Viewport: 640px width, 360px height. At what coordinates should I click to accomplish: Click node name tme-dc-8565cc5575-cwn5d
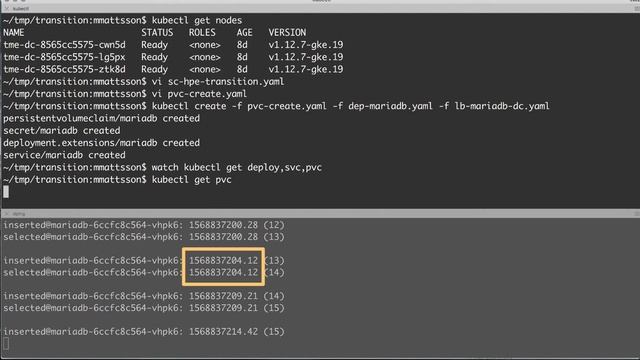tap(64, 45)
